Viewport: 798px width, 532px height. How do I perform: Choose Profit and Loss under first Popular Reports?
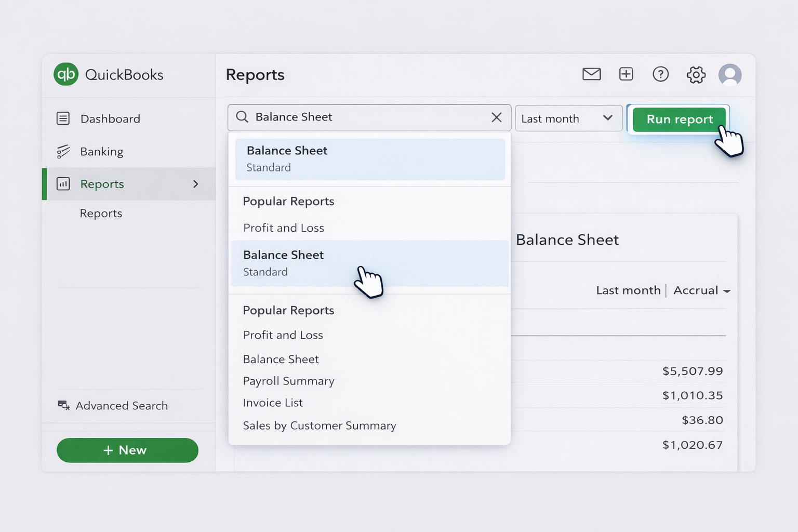click(283, 228)
